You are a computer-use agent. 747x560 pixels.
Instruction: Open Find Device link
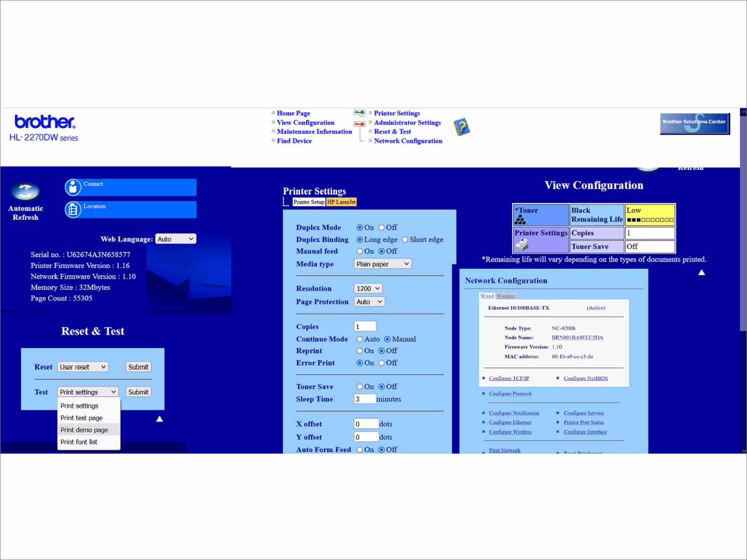(294, 140)
